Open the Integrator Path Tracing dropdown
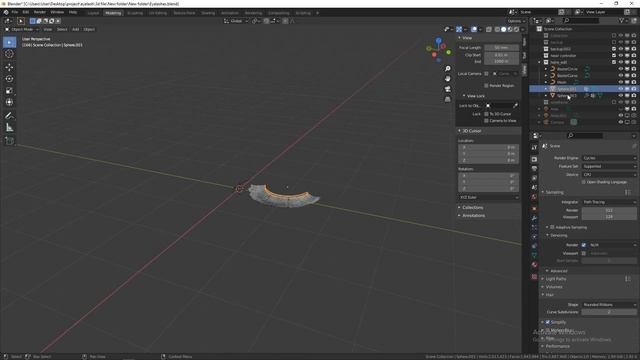 tap(609, 202)
